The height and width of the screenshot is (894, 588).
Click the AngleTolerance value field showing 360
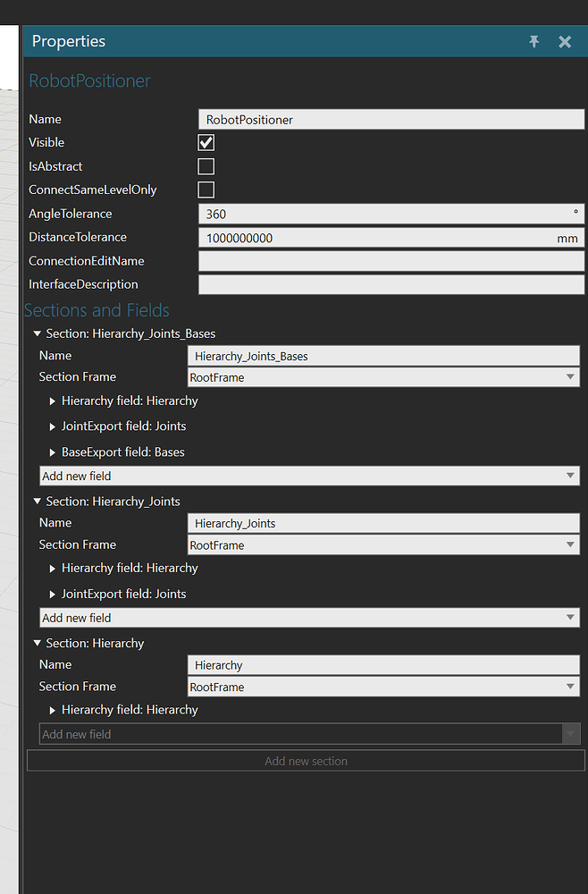384,214
